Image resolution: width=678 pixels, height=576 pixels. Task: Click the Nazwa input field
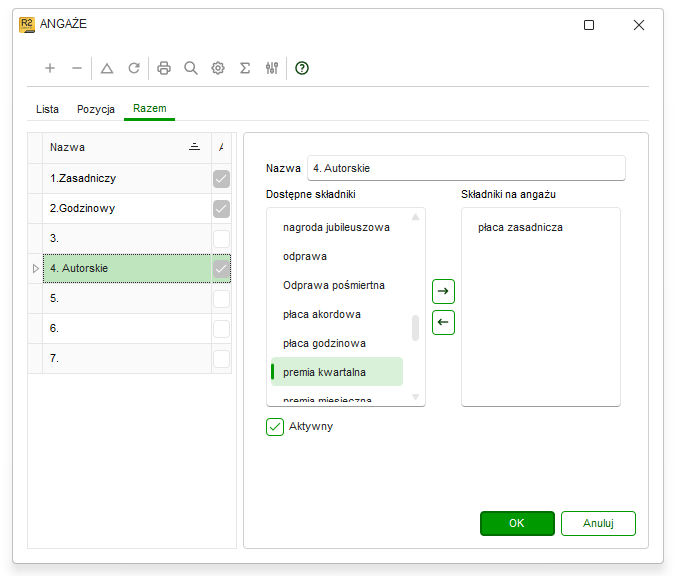coord(466,168)
